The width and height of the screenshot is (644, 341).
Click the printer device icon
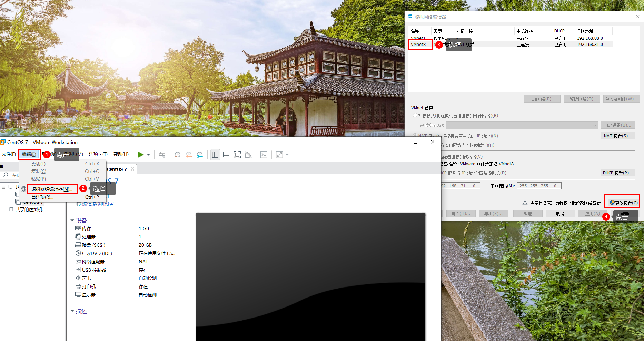pyautogui.click(x=78, y=286)
